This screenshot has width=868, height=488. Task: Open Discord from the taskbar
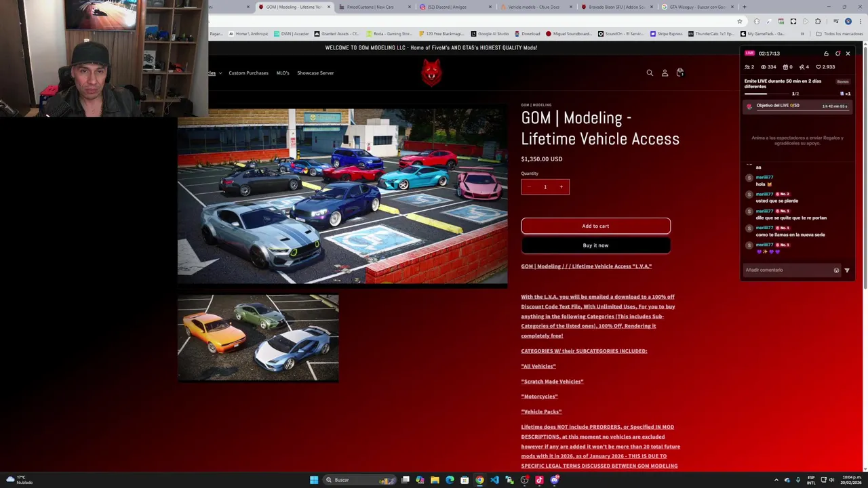(554, 480)
